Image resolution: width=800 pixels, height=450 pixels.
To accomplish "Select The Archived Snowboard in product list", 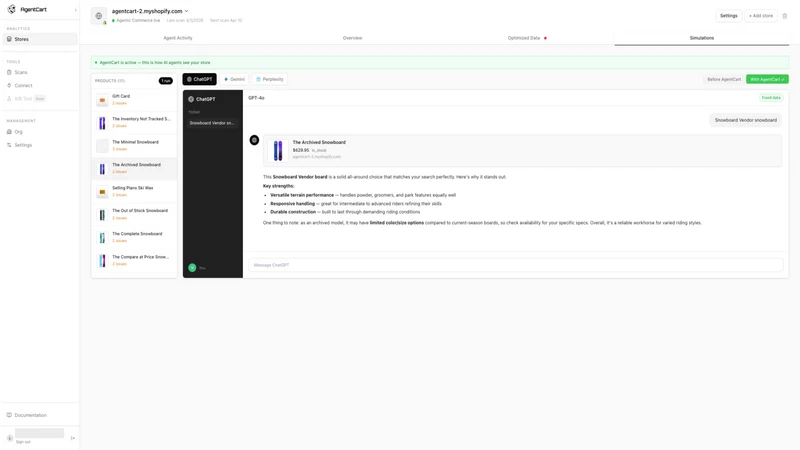I will (x=134, y=168).
